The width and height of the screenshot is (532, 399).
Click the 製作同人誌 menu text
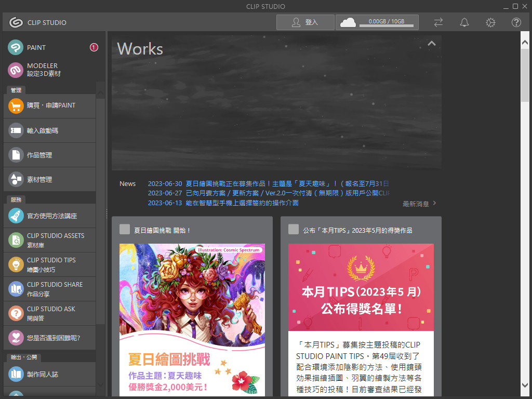[43, 374]
